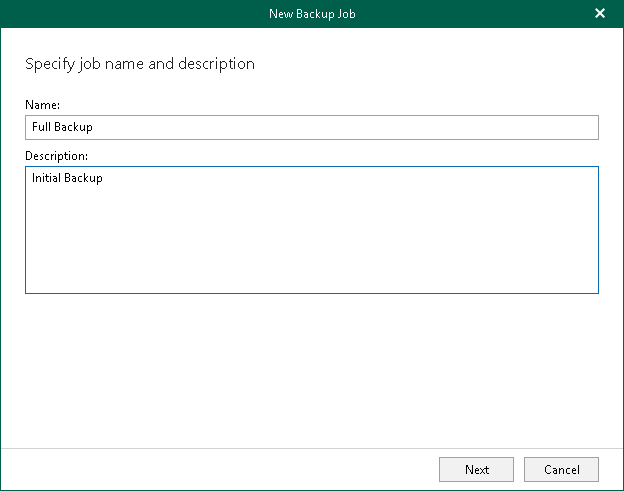624x491 pixels.
Task: Click the 'Specify job name and description' heading
Action: pos(139,64)
